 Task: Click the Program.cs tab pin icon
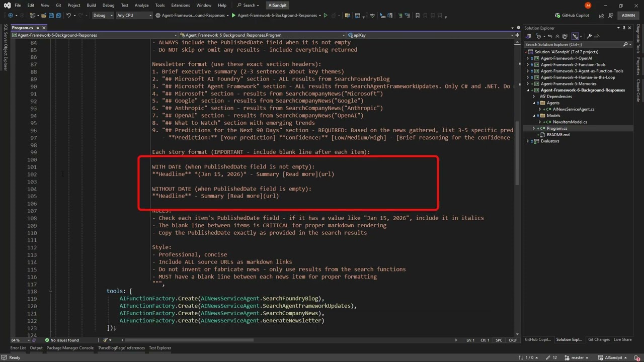(x=37, y=28)
